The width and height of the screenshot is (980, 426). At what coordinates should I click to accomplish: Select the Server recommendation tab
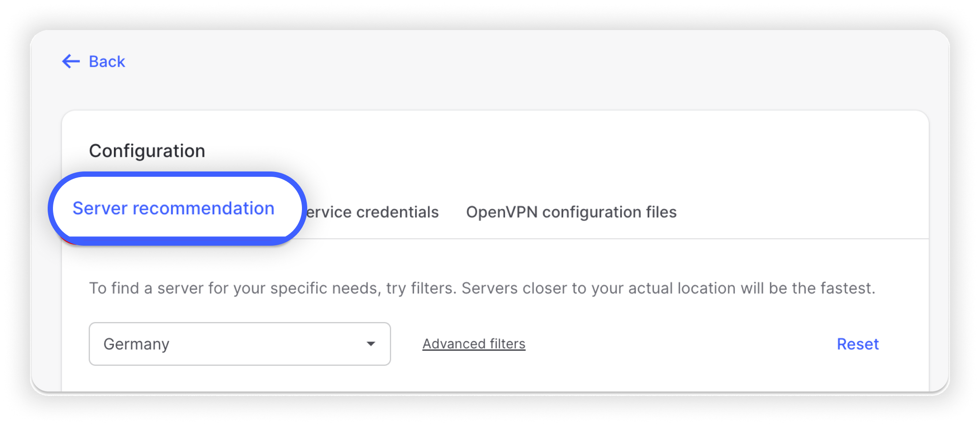coord(173,209)
